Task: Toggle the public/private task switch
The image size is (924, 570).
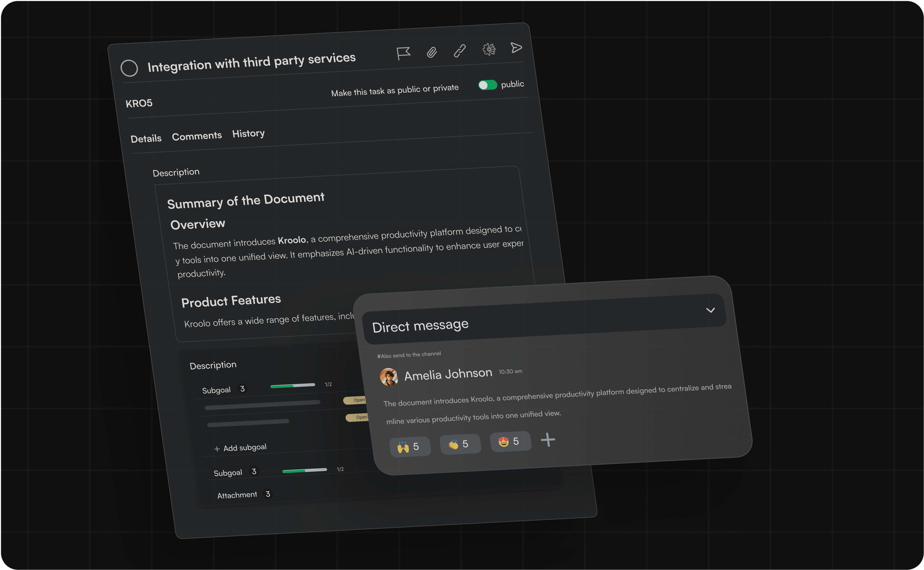Action: pyautogui.click(x=487, y=85)
